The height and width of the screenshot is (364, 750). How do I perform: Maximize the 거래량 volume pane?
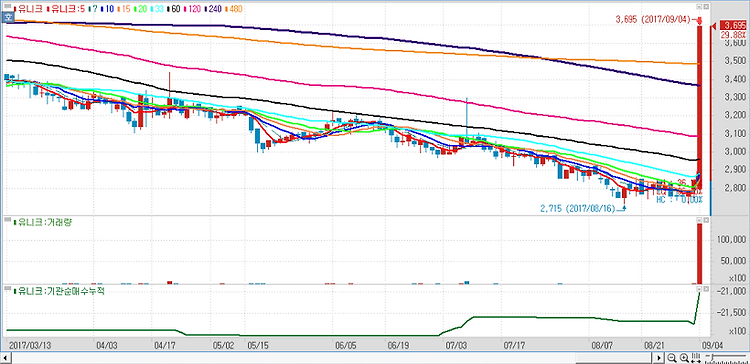tap(706, 220)
